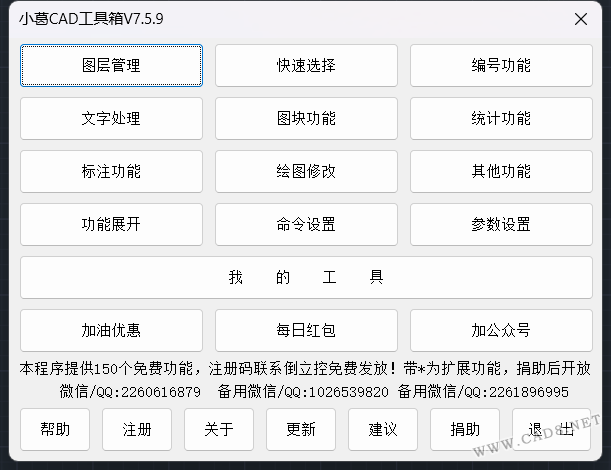Click the 微信/QQ:2260616879 contact text
The image size is (611, 470).
[130, 392]
